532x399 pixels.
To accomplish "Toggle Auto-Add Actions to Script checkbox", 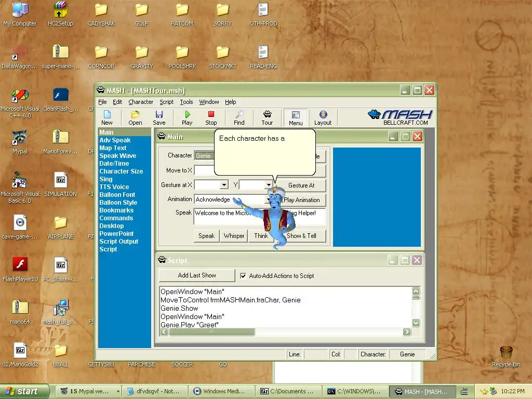I will point(243,276).
